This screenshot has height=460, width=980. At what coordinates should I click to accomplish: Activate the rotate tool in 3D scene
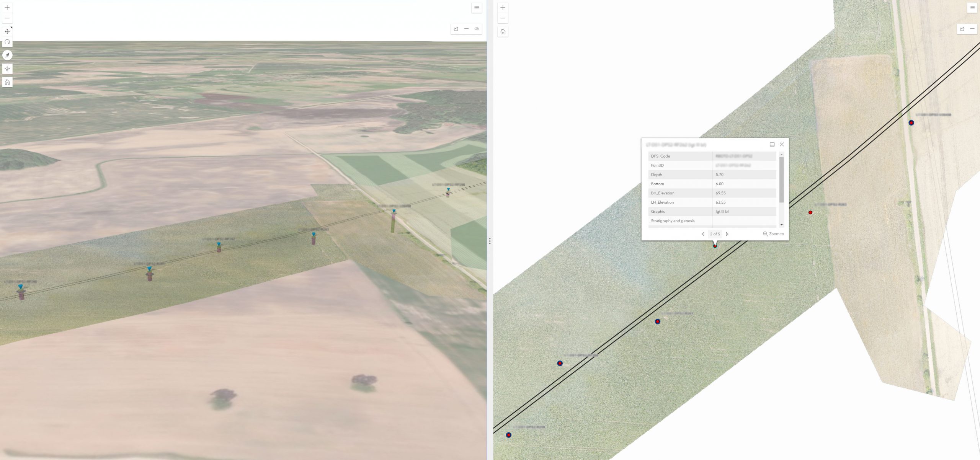coord(7,42)
